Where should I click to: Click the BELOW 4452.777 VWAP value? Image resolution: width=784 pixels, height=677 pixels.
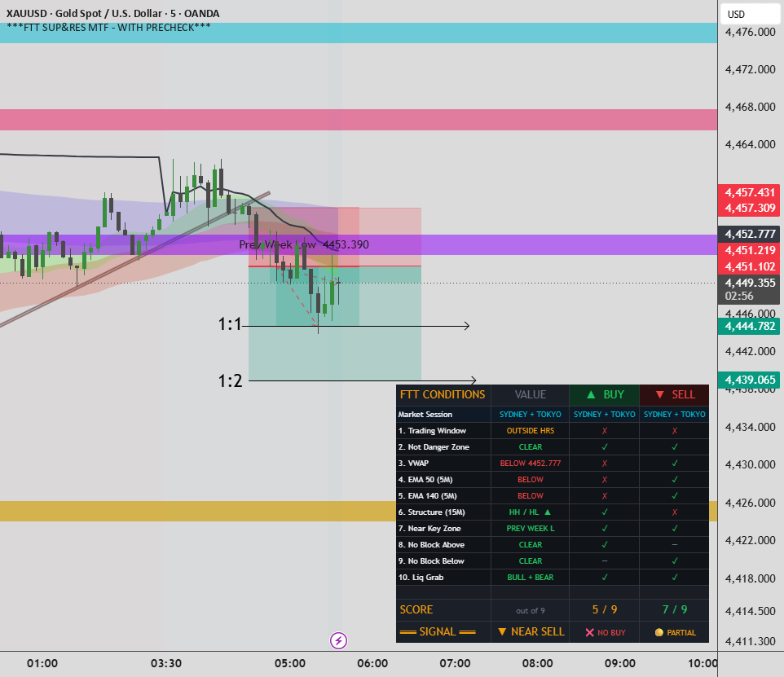(x=530, y=463)
